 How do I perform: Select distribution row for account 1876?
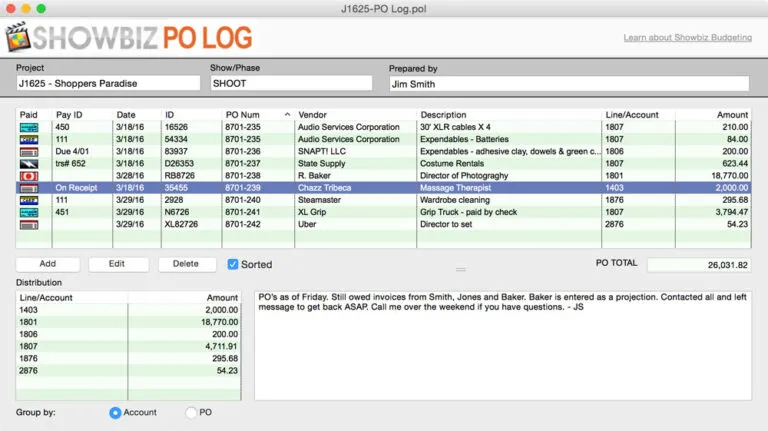click(x=128, y=359)
